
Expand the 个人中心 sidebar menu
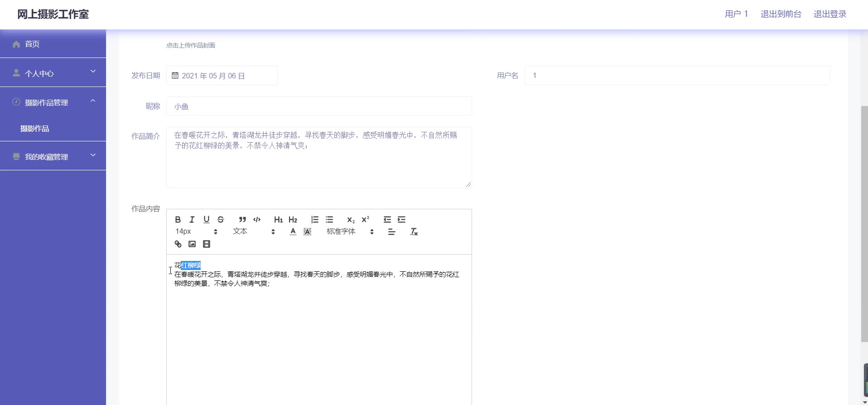53,73
